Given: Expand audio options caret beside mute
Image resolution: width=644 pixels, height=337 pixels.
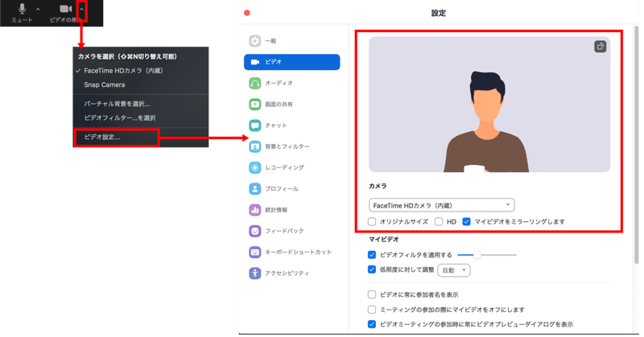Looking at the screenshot, I should coord(38,9).
